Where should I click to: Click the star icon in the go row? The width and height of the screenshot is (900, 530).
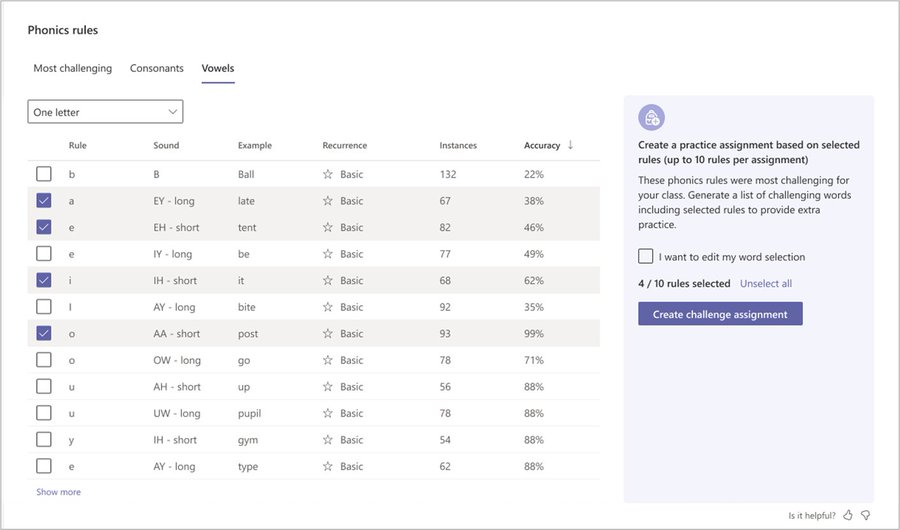tap(327, 360)
